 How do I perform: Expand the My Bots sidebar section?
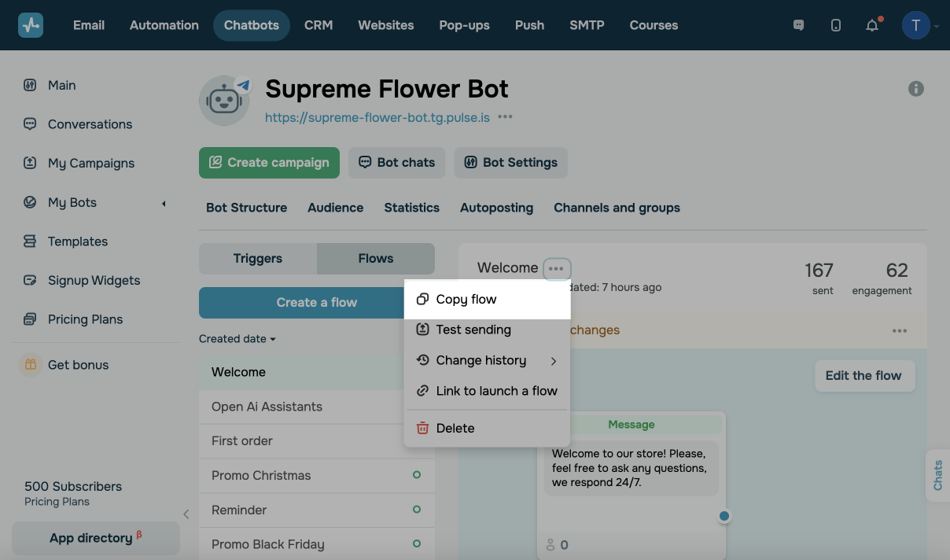[x=164, y=203]
